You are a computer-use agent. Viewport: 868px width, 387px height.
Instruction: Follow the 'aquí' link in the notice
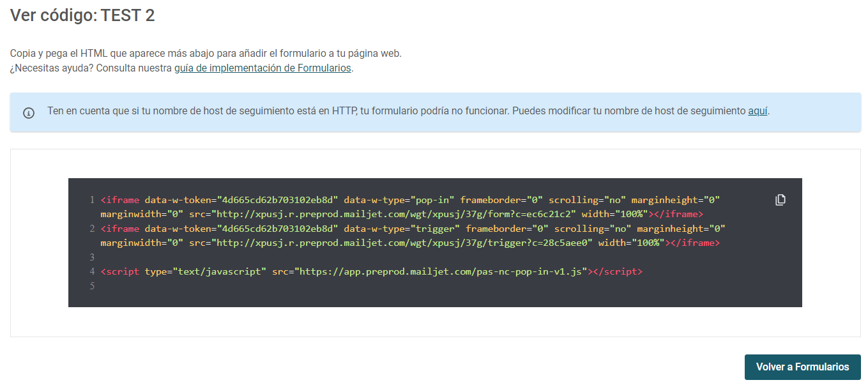pos(758,110)
